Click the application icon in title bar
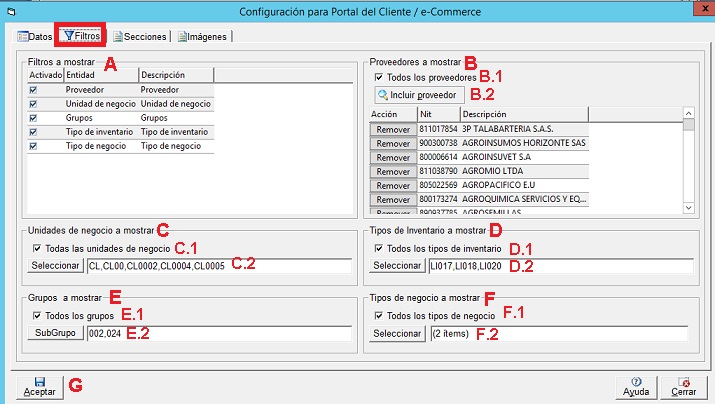The height and width of the screenshot is (404, 715). [x=9, y=12]
